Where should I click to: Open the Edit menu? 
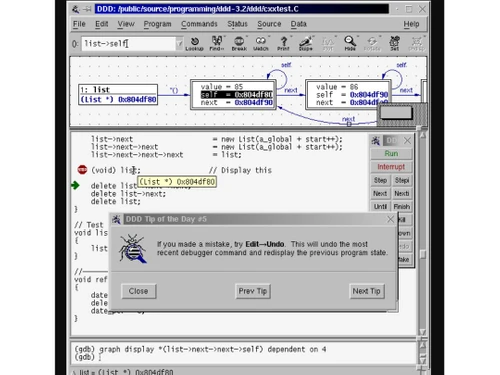tap(102, 24)
